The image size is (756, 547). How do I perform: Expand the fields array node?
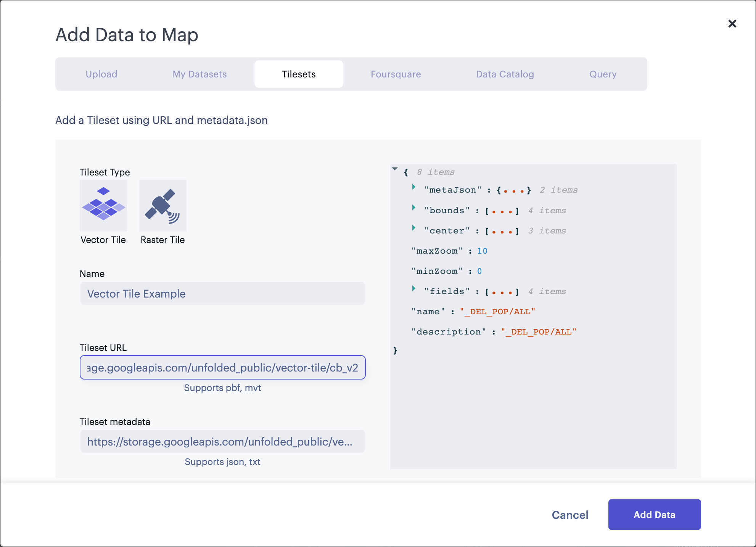pyautogui.click(x=413, y=288)
